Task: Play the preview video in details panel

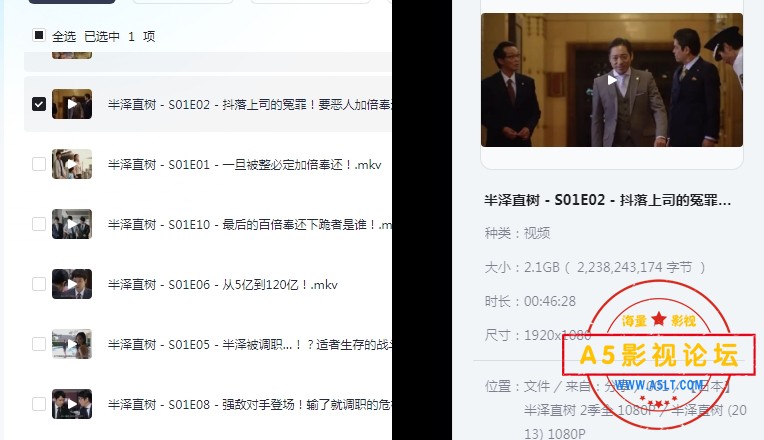Action: coord(612,80)
